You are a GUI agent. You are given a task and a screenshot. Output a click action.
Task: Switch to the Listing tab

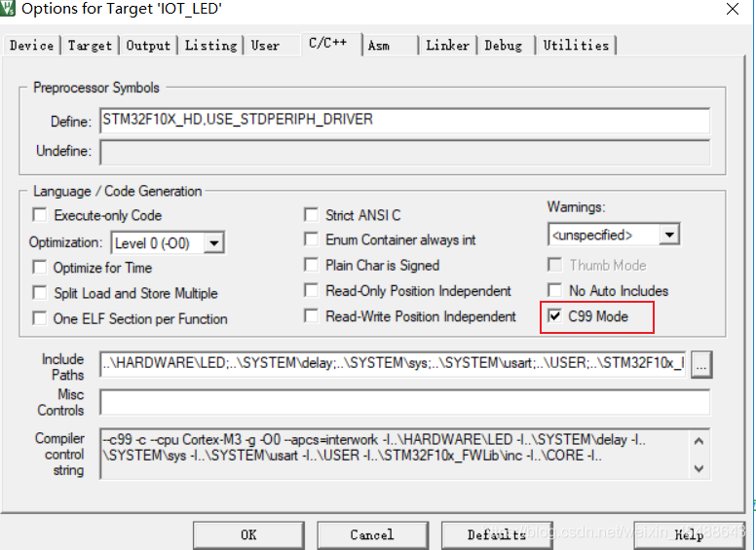point(210,46)
